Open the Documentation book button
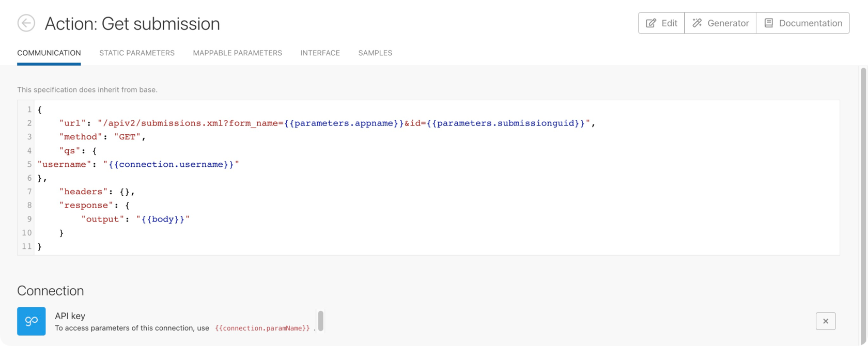Screen dimensions: 868x346 point(803,23)
